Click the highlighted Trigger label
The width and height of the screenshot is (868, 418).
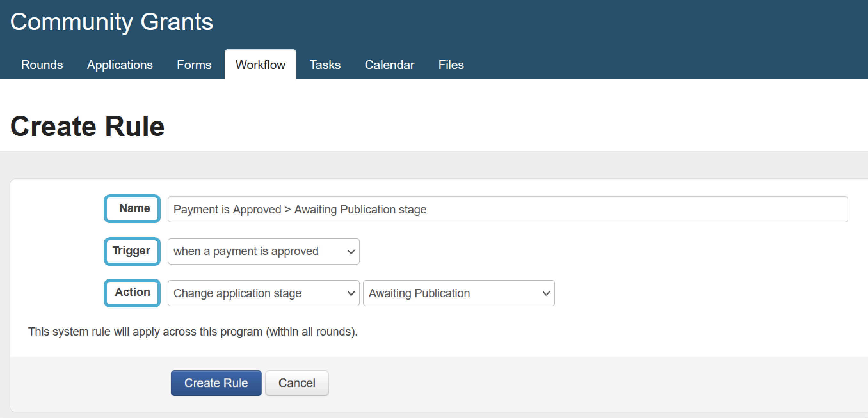coord(132,251)
